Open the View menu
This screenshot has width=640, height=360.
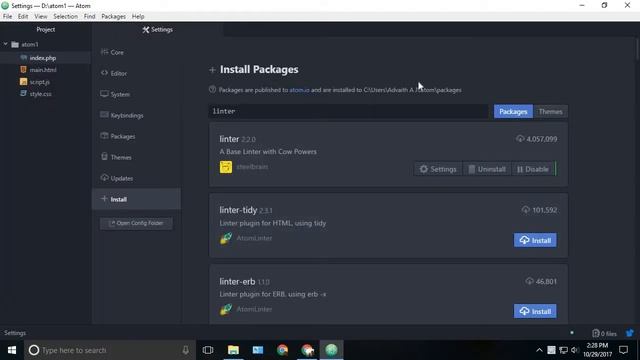[x=41, y=16]
